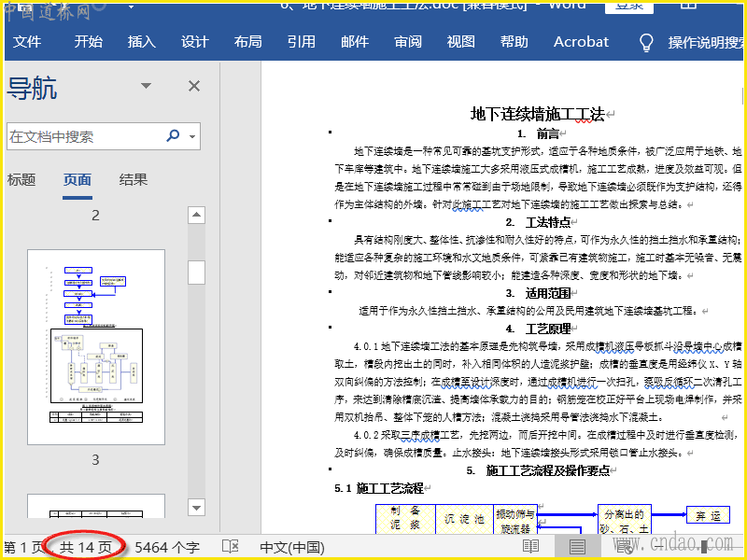Screen dimensions: 747x560
Task: Switch to Read Mode view icon
Action: coord(530,547)
